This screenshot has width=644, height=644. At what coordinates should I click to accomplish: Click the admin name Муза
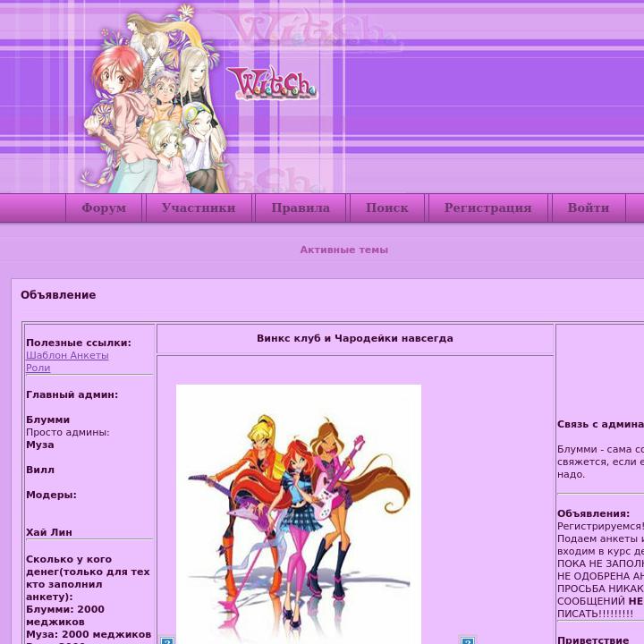tap(40, 445)
